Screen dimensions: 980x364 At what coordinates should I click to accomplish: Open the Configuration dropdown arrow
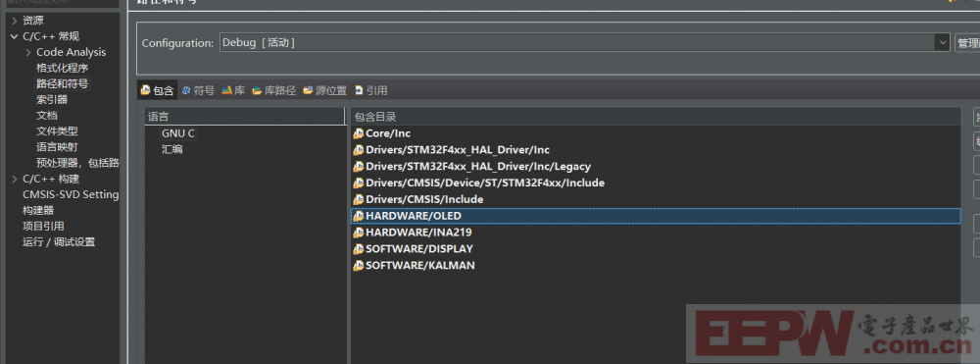[943, 42]
